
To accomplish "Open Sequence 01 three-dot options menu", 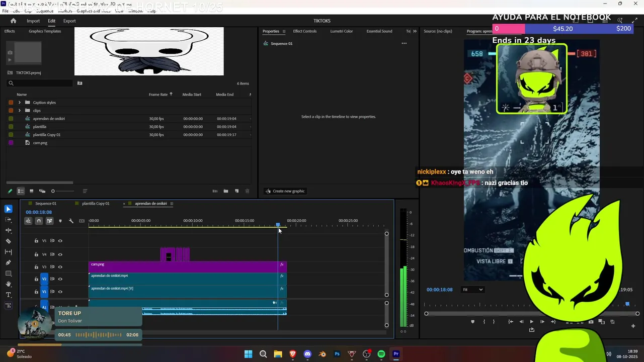I will pyautogui.click(x=404, y=43).
